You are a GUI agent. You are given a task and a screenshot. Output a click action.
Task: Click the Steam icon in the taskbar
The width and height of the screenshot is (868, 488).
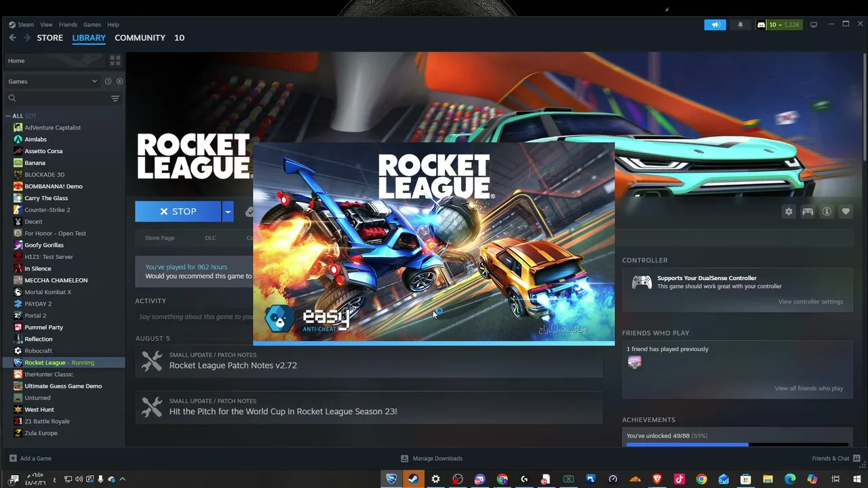coord(413,479)
